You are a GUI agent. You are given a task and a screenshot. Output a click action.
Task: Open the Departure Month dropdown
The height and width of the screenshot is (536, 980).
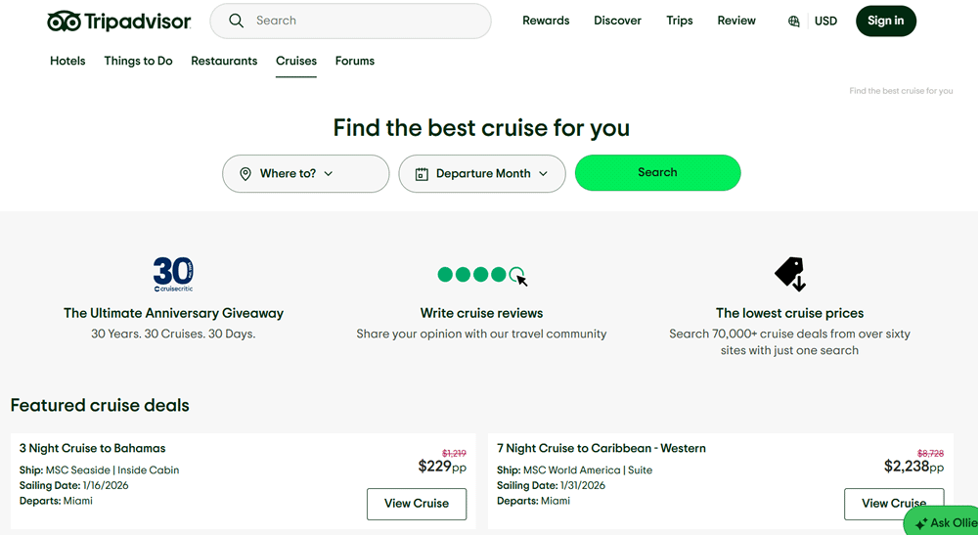482,174
